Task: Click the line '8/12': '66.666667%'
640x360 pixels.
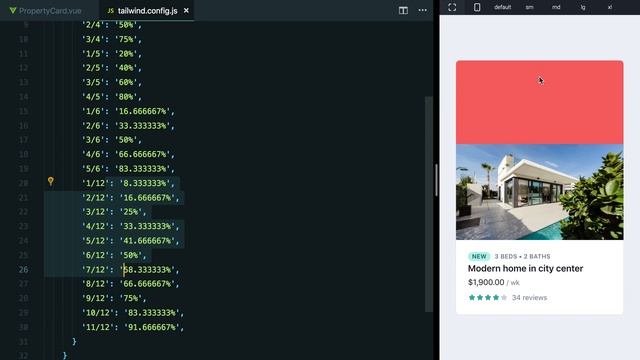Action: click(131, 284)
